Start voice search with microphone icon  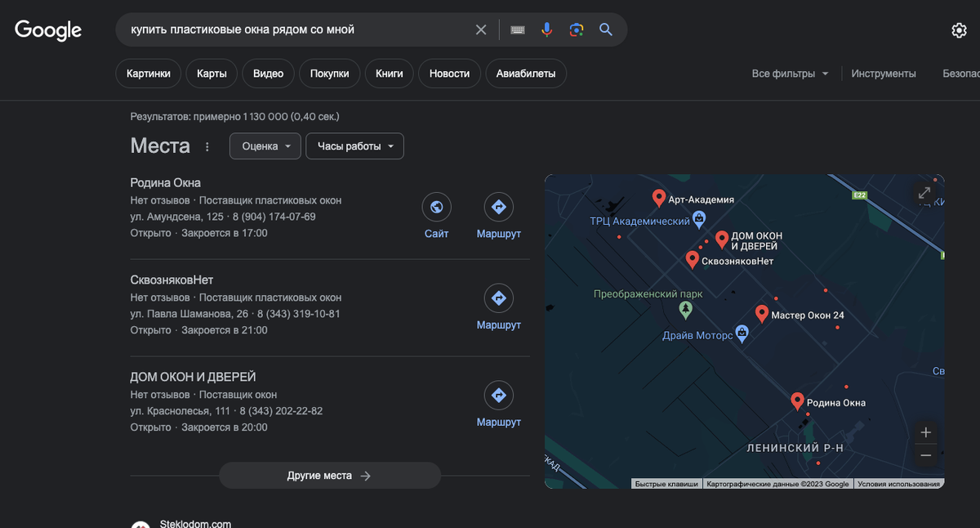coord(547,29)
